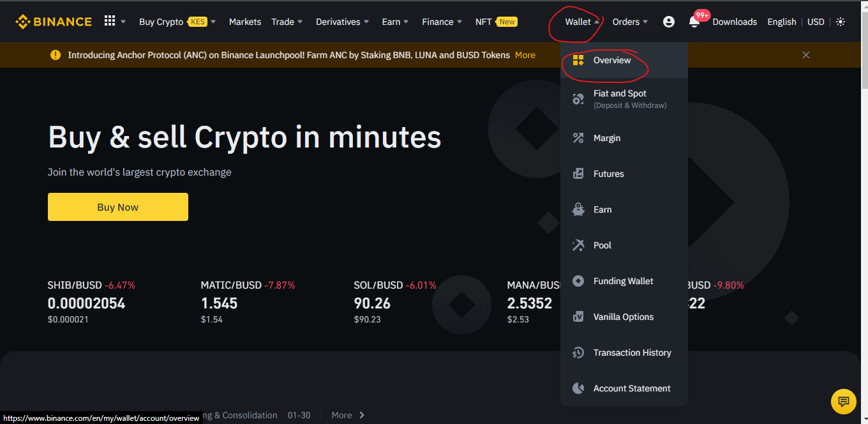The image size is (868, 424).
Task: Select Futures in Wallet menu
Action: point(624,174)
